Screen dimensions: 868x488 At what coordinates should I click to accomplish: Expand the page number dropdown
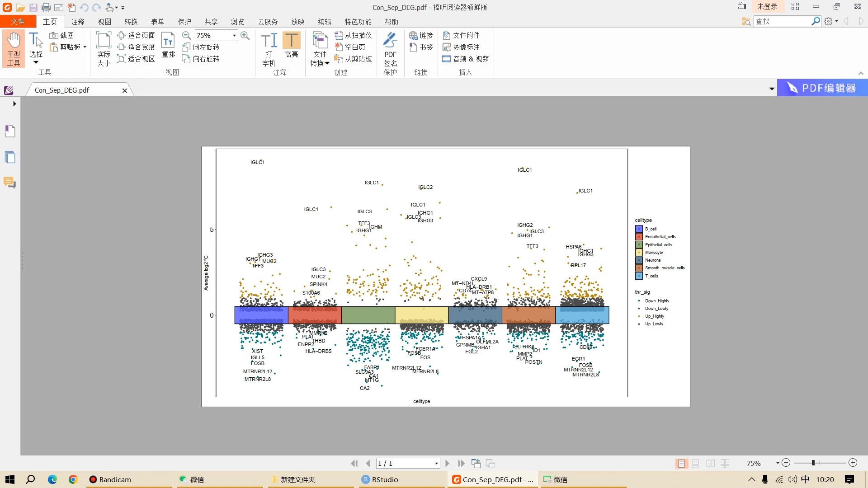436,463
